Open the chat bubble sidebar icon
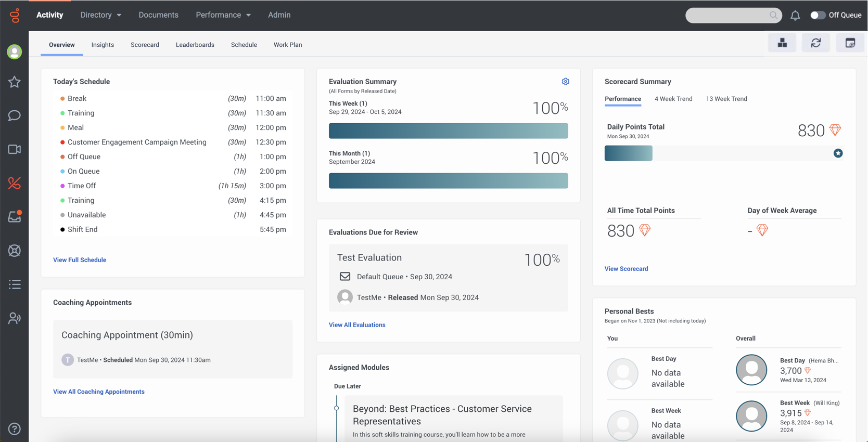The image size is (868, 442). tap(15, 115)
